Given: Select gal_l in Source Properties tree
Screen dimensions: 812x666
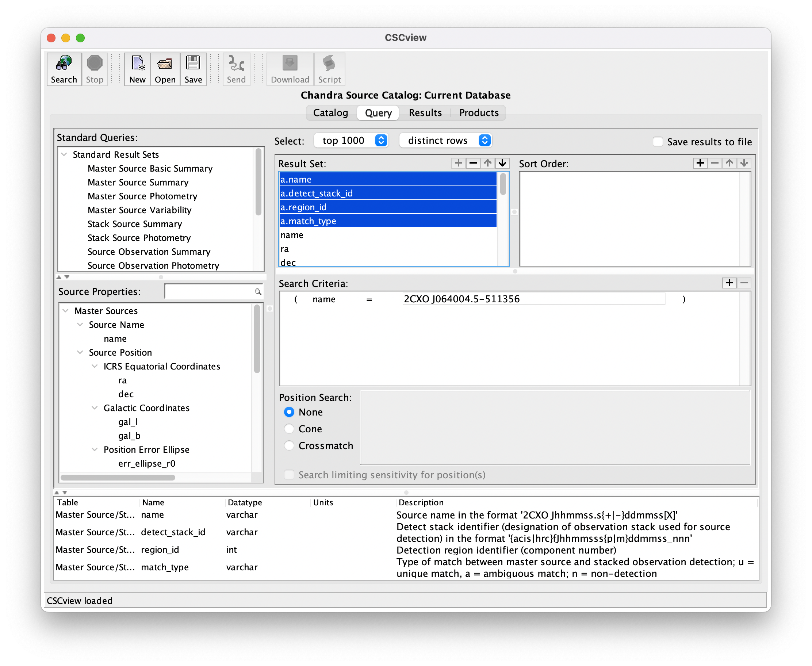Looking at the screenshot, I should [128, 422].
